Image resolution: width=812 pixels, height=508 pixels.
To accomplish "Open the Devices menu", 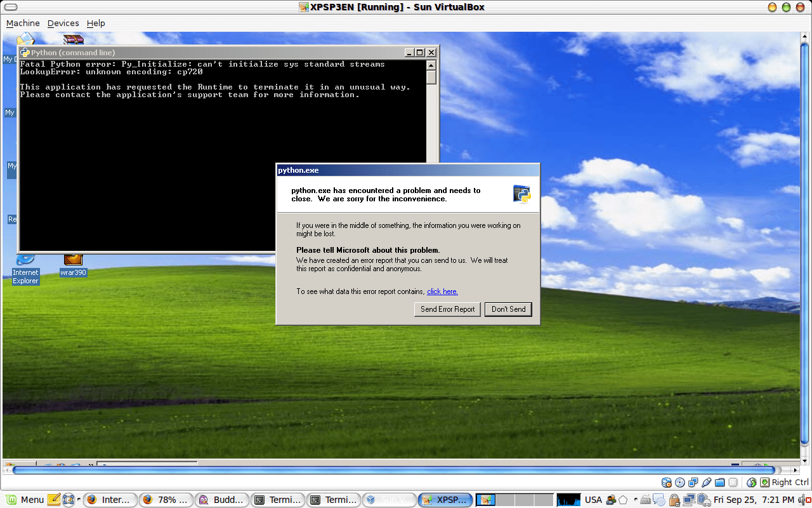I will pos(63,23).
